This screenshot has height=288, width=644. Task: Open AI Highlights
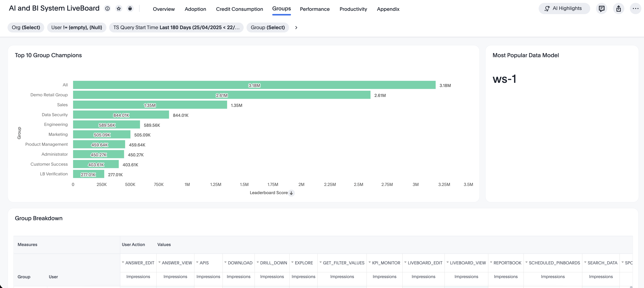564,8
